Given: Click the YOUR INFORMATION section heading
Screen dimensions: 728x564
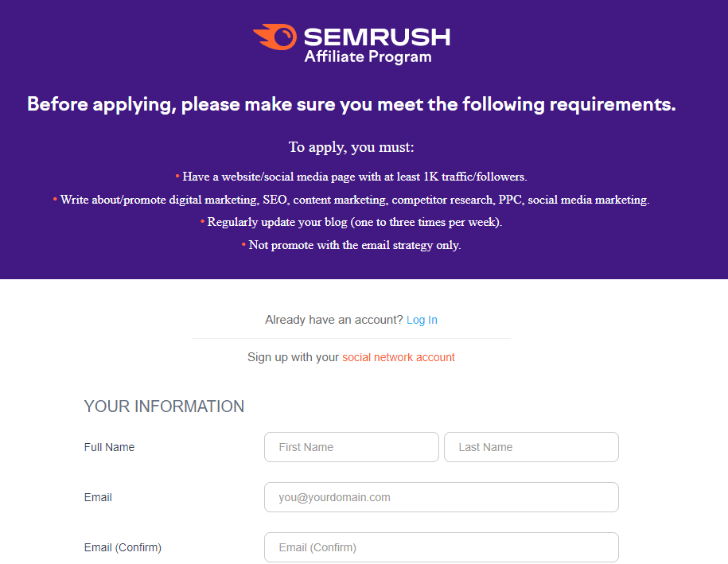Looking at the screenshot, I should (x=164, y=406).
